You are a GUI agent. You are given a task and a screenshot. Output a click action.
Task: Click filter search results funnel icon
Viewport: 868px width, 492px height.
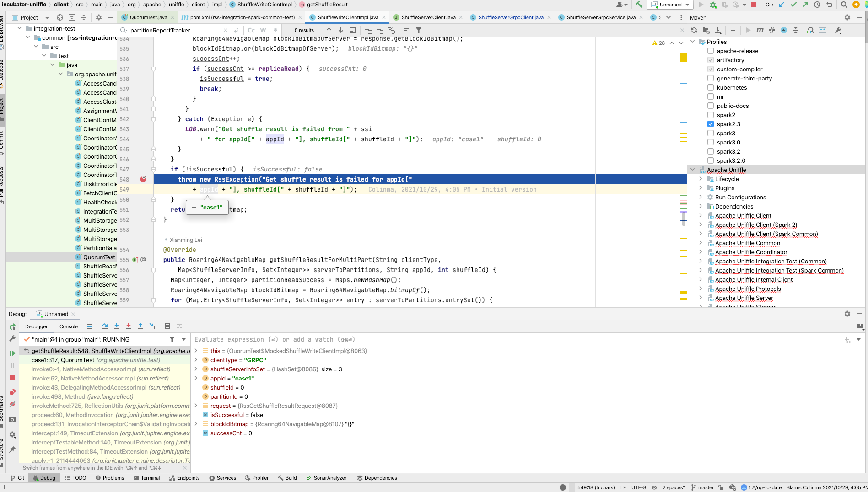pos(419,30)
